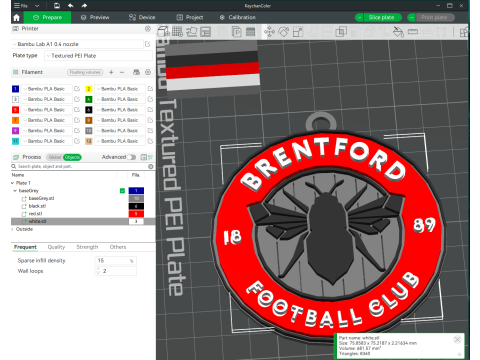Open the Bambu Lab A1 printer dropdown

click(x=77, y=44)
